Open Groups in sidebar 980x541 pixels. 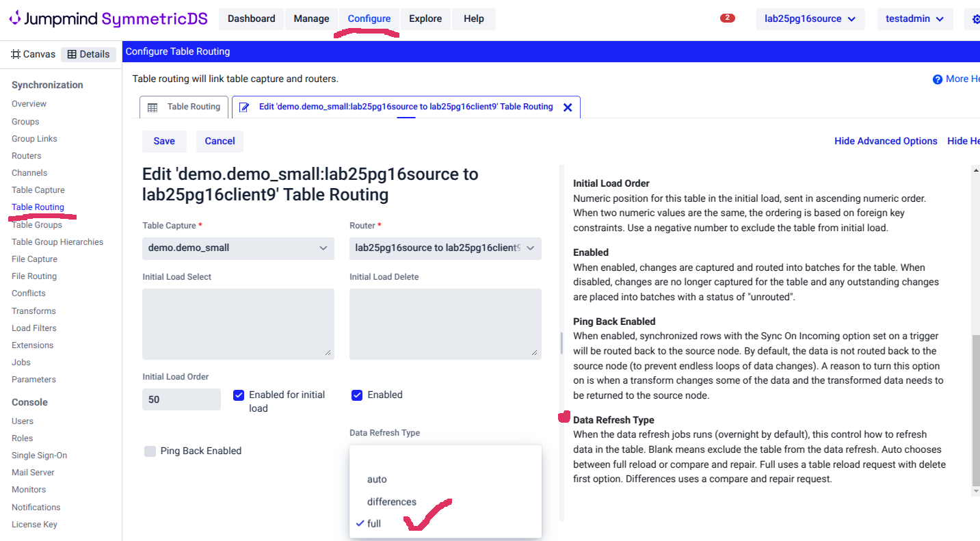25,122
